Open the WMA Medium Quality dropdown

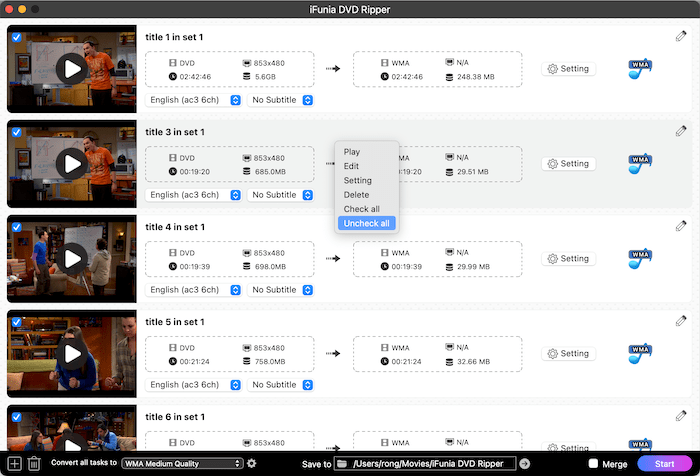click(x=182, y=463)
